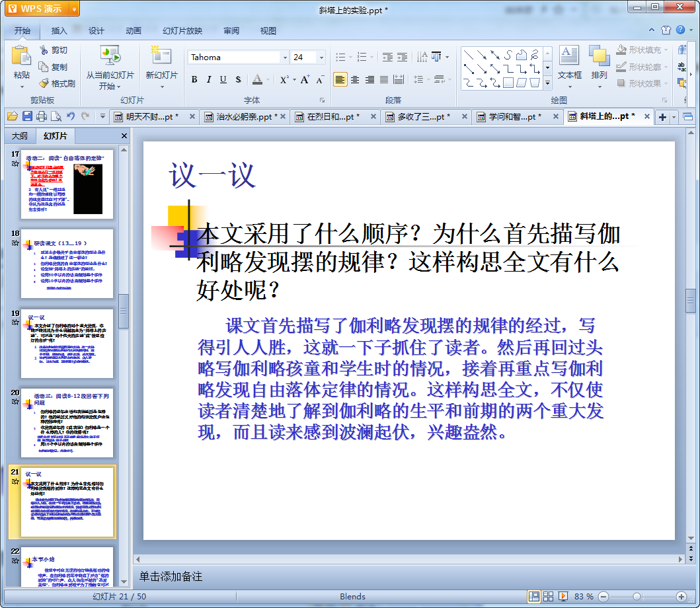Screen dimensions: 700x608
Task: Click the Cut (剪切) scissors icon
Action: tap(44, 50)
